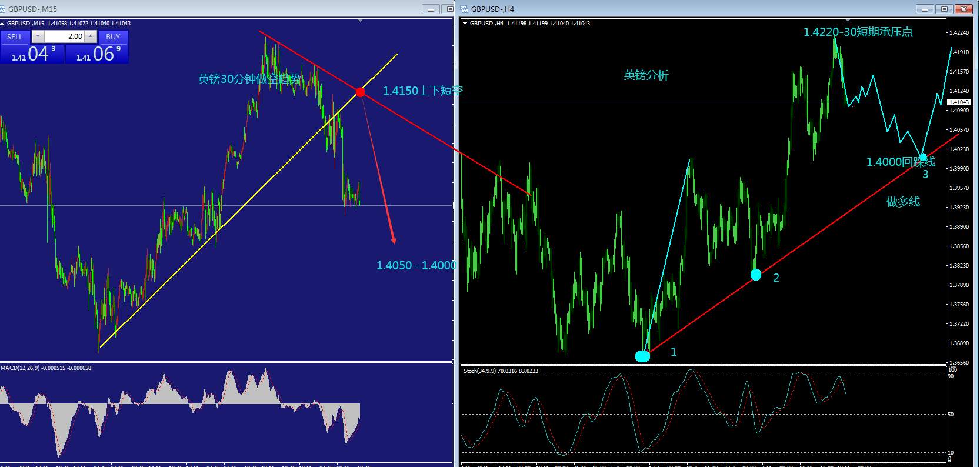Minimize the GBPUSD-,H4 chart window
Viewport: 980px width, 467px height.
925,9
